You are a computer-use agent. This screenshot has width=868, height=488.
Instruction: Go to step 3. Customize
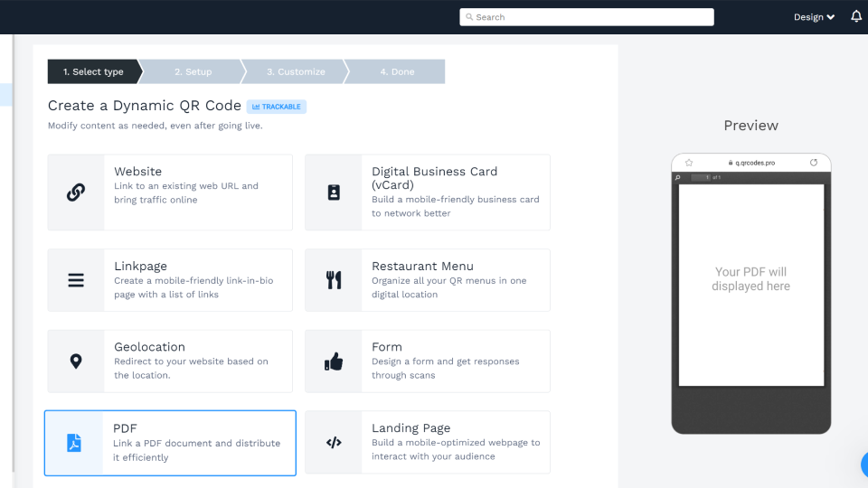point(296,71)
